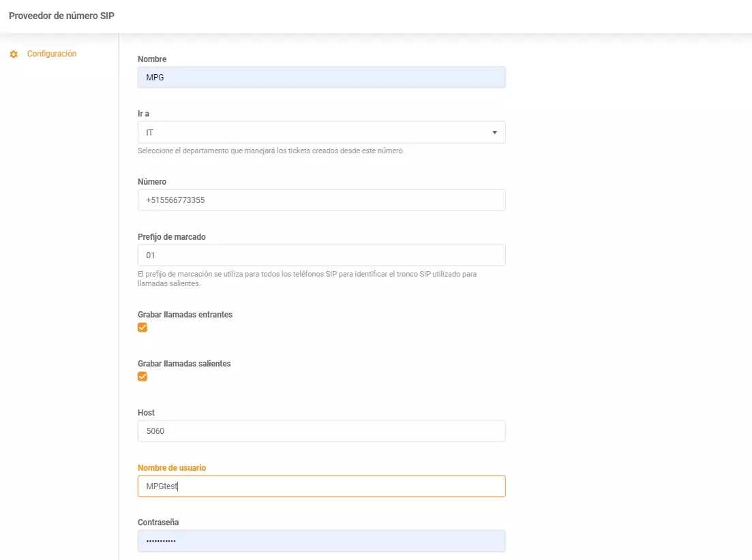Click the dialing prefix explanation text
The height and width of the screenshot is (560, 752).
(307, 278)
